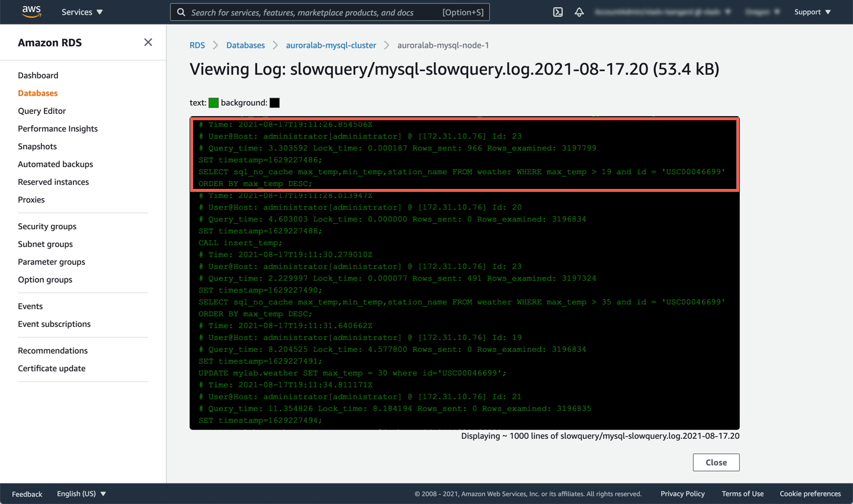This screenshot has height=504, width=853.
Task: Expand the English (US) language selector
Action: (x=81, y=493)
